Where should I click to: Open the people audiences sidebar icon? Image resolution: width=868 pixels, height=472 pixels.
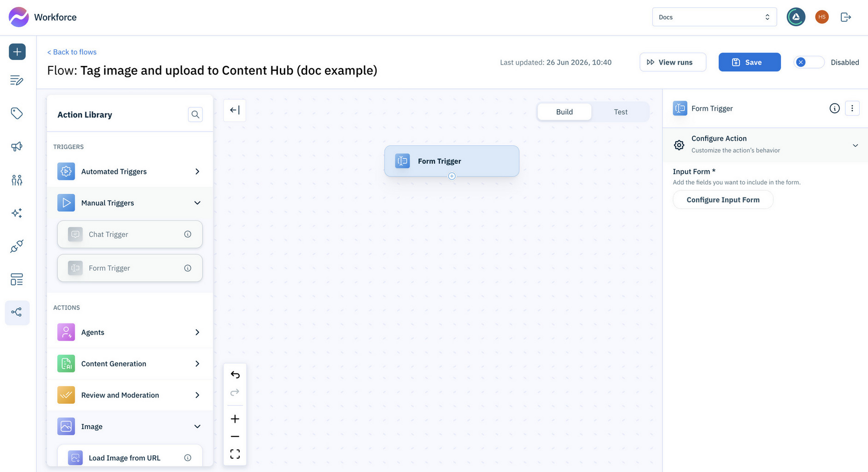point(17,180)
